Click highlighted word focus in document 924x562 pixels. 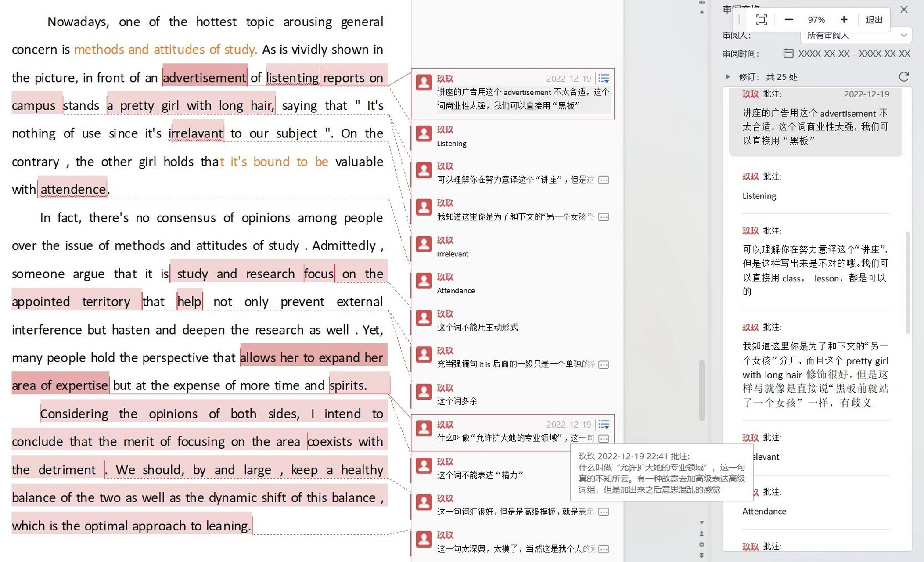[x=319, y=274]
